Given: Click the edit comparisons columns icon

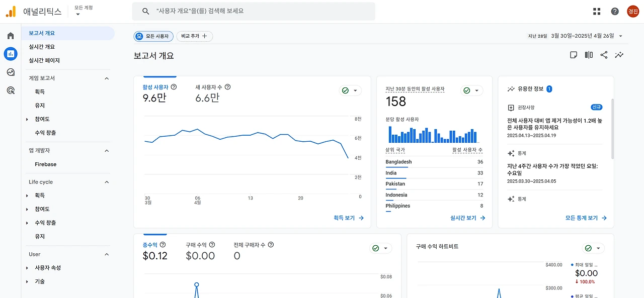Looking at the screenshot, I should coord(589,55).
